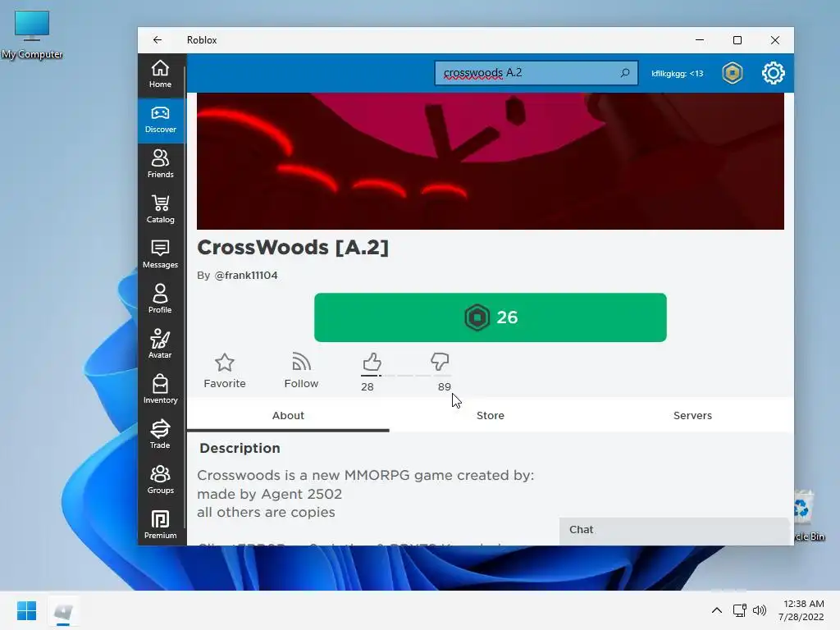The height and width of the screenshot is (630, 840).
Task: Click the Description heading
Action: (240, 449)
